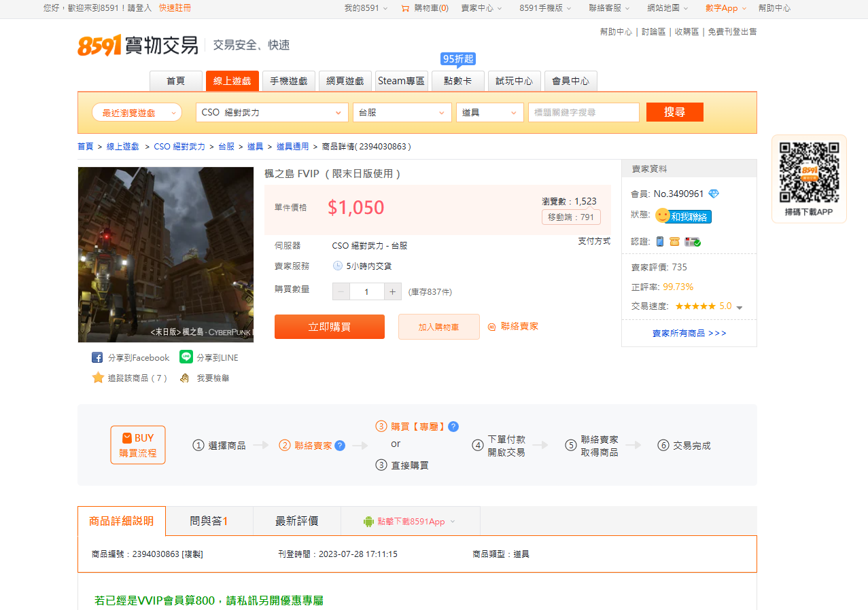Screen dimensions: 868x610
Task: Click the LINE share icon
Action: (186, 357)
